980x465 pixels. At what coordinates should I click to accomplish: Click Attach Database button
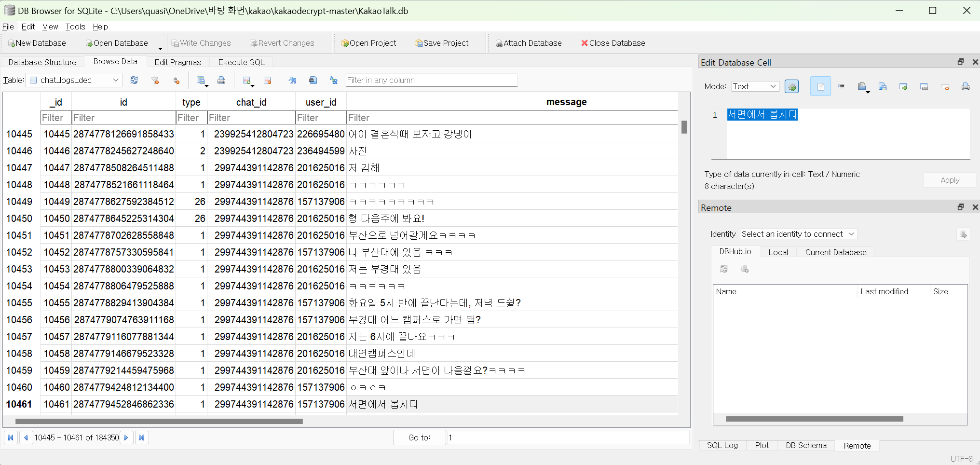[x=529, y=43]
